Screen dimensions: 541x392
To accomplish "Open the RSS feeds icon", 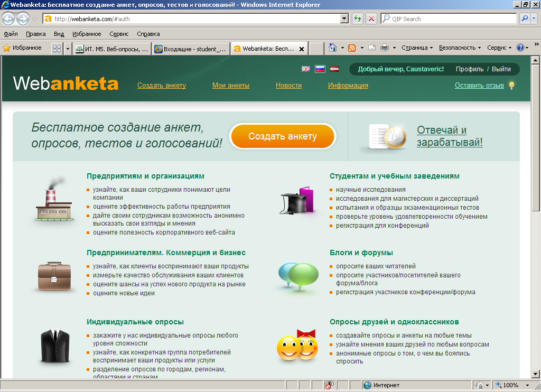I will pos(352,48).
